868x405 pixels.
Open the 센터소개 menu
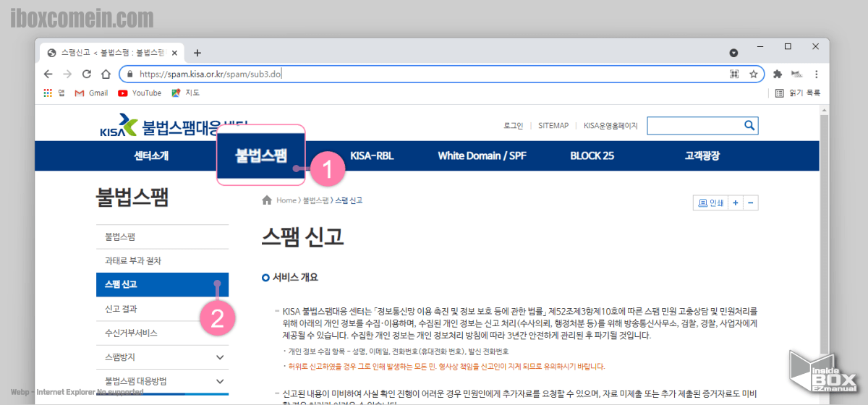click(x=151, y=155)
